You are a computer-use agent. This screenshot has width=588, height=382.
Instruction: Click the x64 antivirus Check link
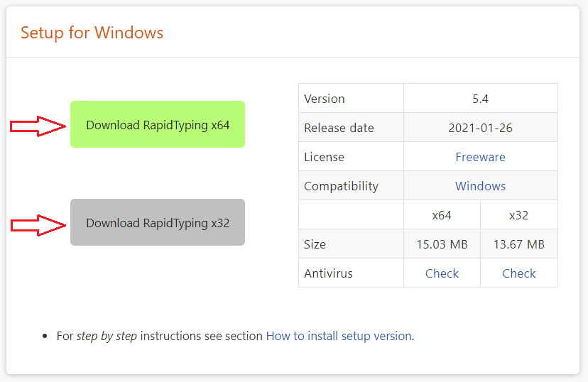click(x=442, y=273)
